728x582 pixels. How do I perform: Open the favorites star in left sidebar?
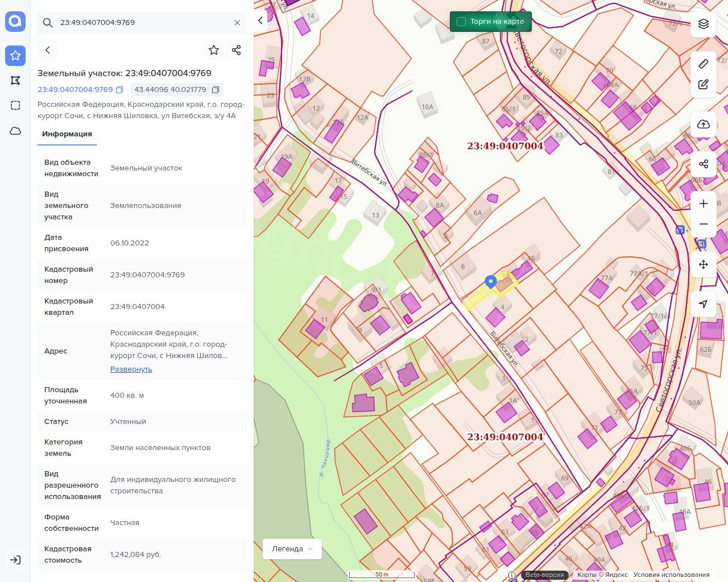click(15, 55)
